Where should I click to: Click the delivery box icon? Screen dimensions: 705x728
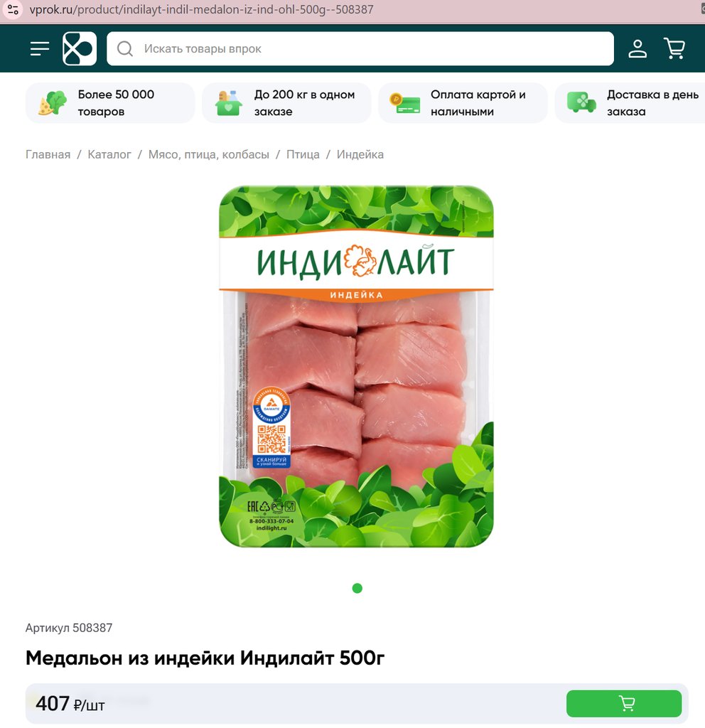[x=229, y=103]
